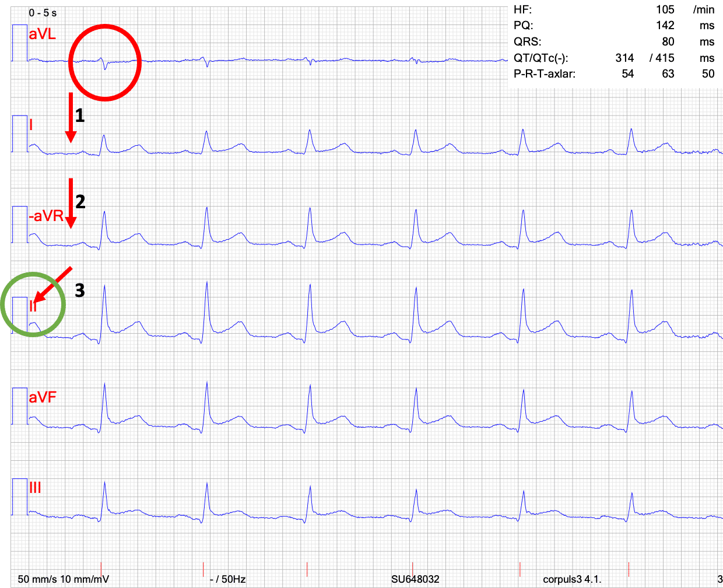Click the '/min' unit text
The image size is (723, 588).
704,9
